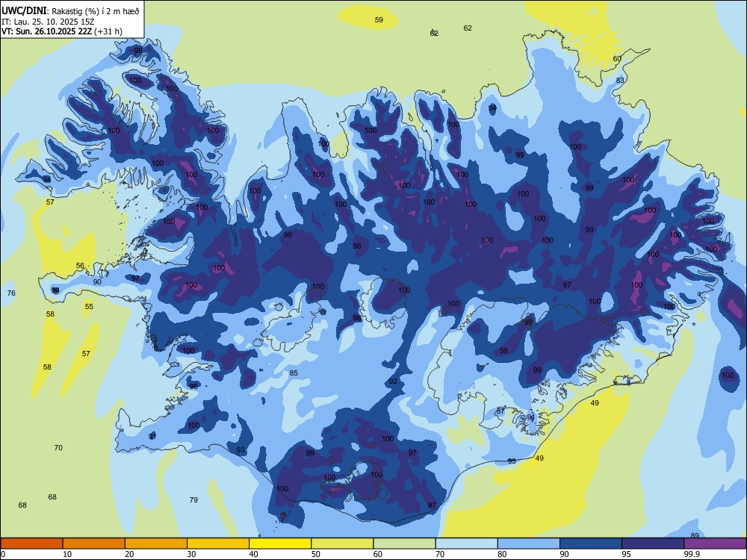Viewport: 747px width, 560px height.
Task: Click the title text 'UWC/DINI: Rakastig (%) í 2 m hæð'
Action: pos(70,11)
